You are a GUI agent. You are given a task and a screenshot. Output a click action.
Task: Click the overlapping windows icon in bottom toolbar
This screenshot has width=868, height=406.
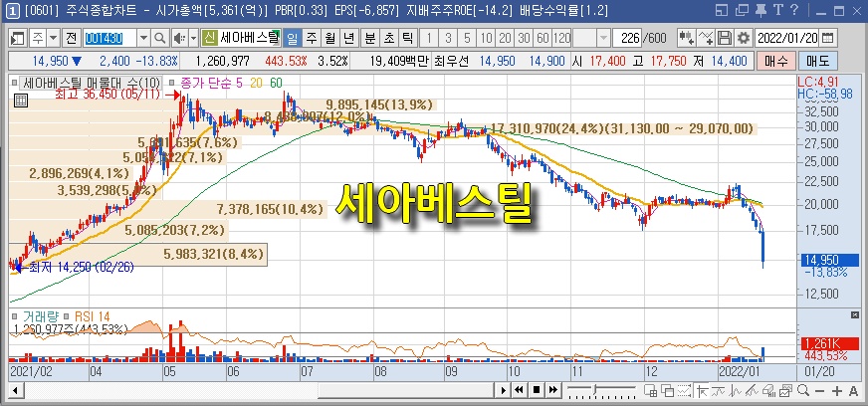click(x=668, y=390)
